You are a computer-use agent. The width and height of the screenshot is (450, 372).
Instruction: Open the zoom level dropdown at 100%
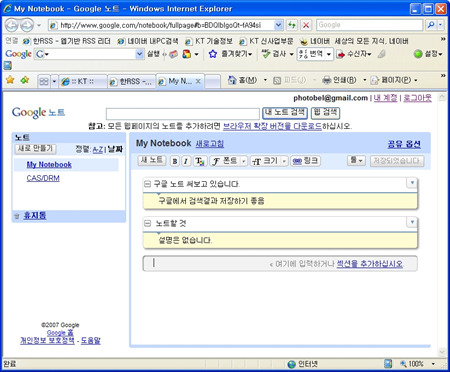(433, 364)
